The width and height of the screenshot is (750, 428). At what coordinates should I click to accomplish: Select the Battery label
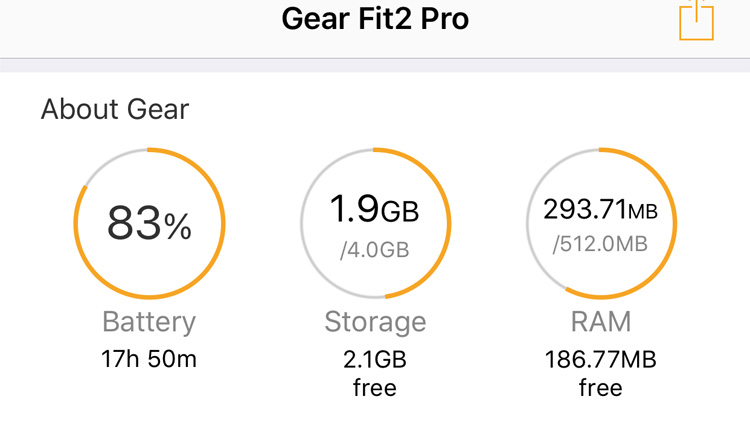[x=149, y=322]
